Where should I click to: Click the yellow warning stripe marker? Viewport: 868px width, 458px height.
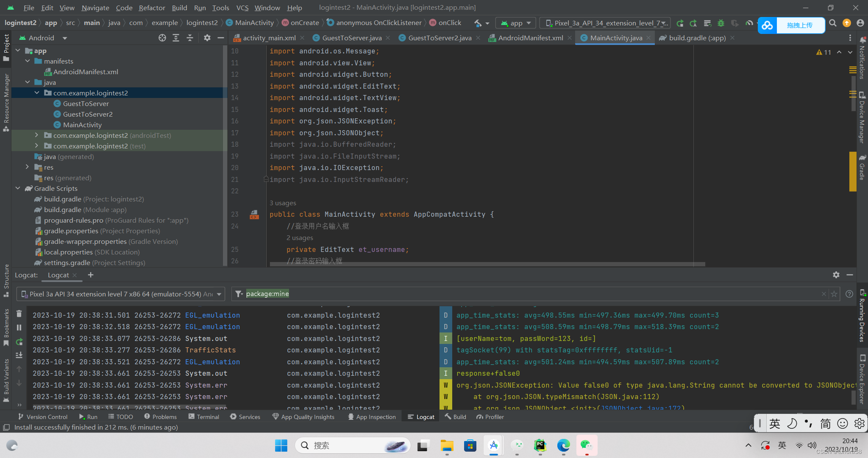pyautogui.click(x=853, y=171)
